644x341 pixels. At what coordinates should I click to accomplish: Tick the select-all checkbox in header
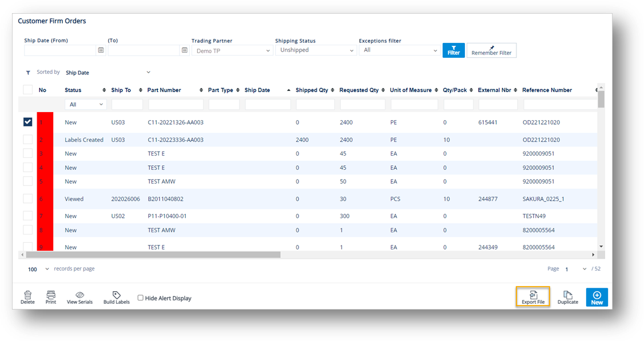[x=27, y=90]
